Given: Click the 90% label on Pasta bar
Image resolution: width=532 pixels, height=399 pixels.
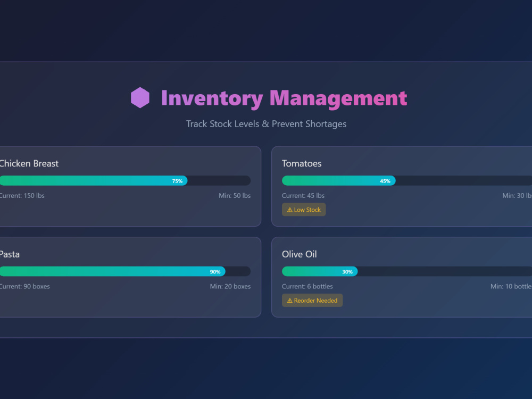Looking at the screenshot, I should (x=215, y=272).
